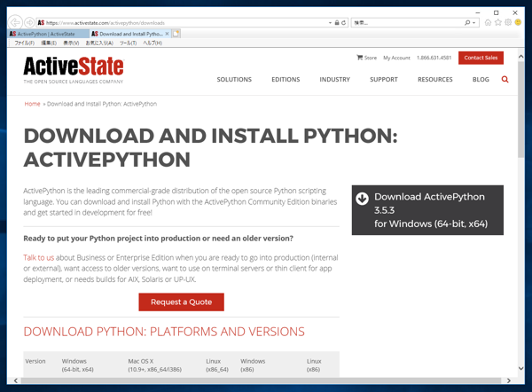532x392 pixels.
Task: Open a new browser tab
Action: pyautogui.click(x=176, y=34)
